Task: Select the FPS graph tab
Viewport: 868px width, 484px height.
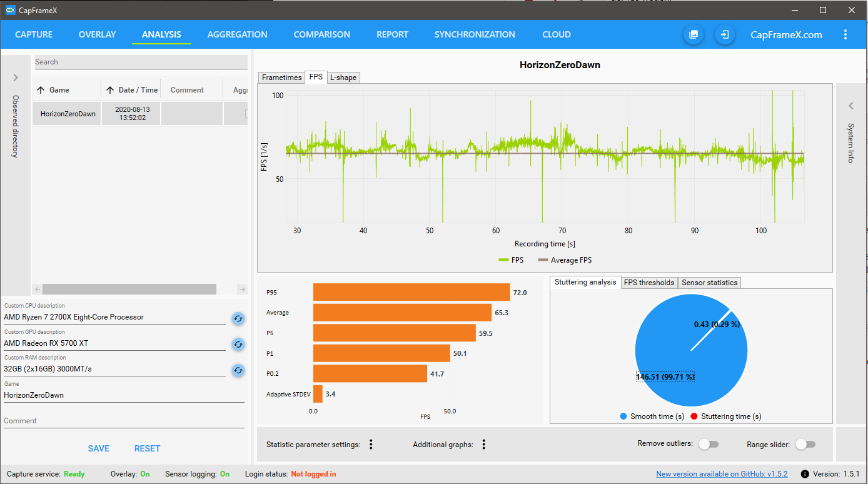Action: (316, 77)
